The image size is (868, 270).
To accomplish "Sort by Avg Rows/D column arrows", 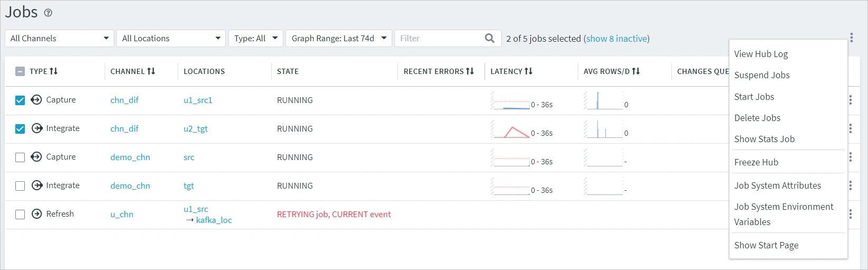I will pyautogui.click(x=636, y=71).
